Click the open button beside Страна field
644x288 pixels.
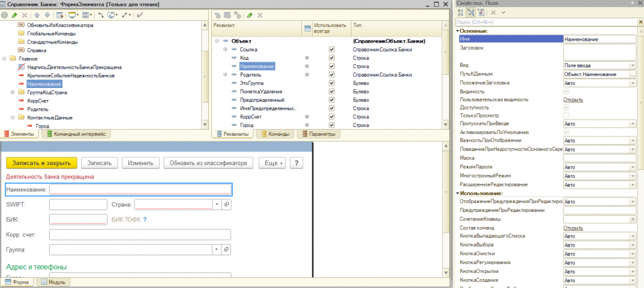tap(226, 204)
